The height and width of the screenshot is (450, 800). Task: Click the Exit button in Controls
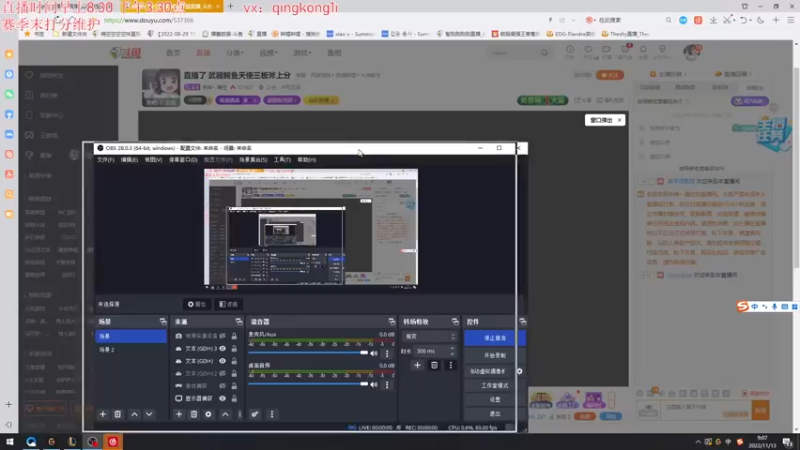494,414
